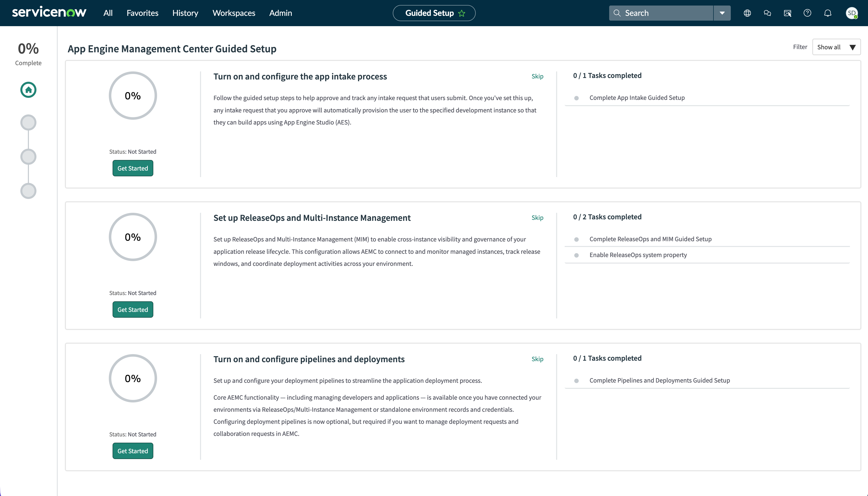Click the ReleaseOps 0% progress ring
This screenshot has width=868, height=496.
coord(133,237)
